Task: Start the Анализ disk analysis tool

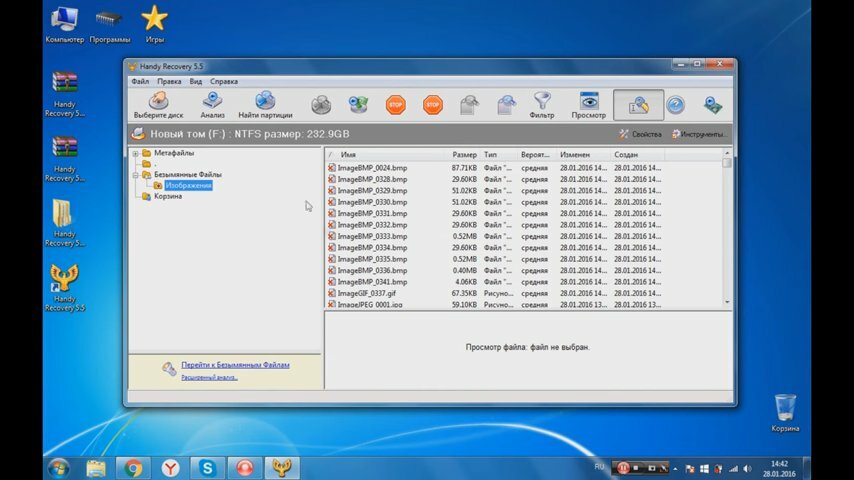Action: [212, 105]
